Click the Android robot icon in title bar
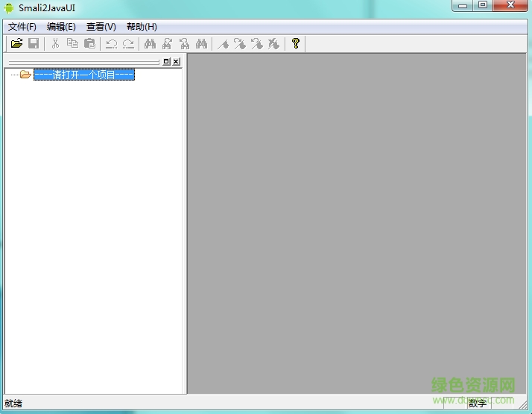This screenshot has height=414, width=532. tap(9, 8)
